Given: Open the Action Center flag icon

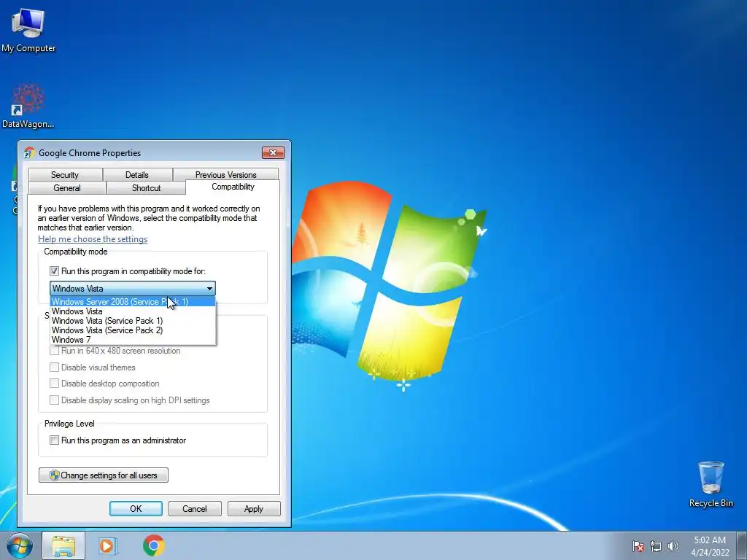Looking at the screenshot, I should point(638,546).
